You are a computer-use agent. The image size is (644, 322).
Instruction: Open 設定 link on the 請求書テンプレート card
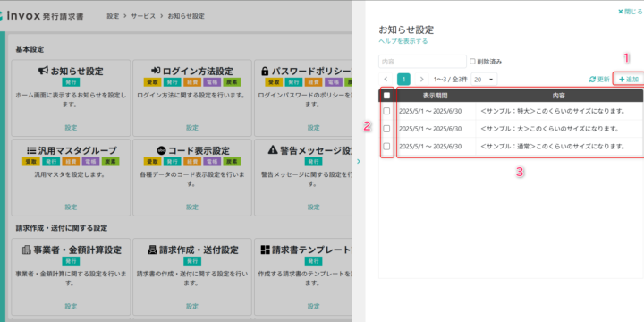click(313, 307)
